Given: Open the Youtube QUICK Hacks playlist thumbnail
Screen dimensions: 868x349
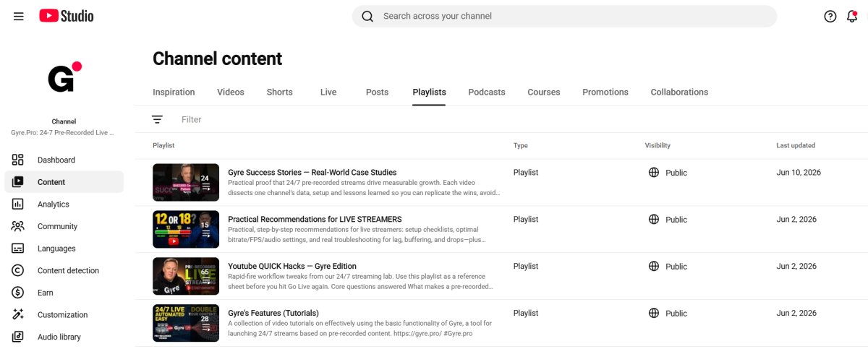Looking at the screenshot, I should tap(186, 276).
